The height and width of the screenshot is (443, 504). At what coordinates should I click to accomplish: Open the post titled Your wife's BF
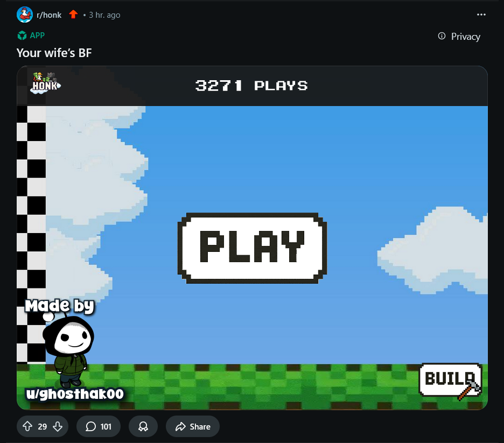(x=54, y=53)
